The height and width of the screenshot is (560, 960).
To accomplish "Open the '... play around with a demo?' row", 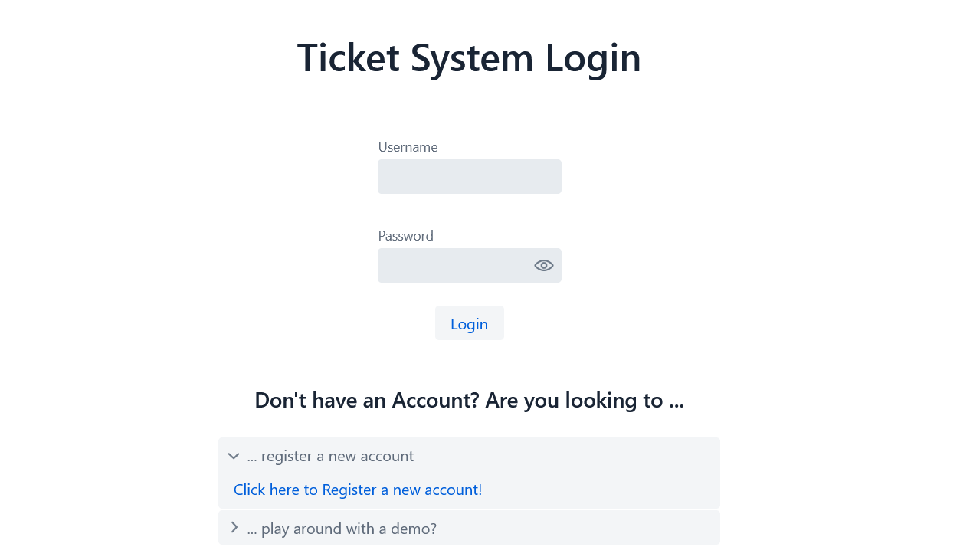I will point(469,528).
